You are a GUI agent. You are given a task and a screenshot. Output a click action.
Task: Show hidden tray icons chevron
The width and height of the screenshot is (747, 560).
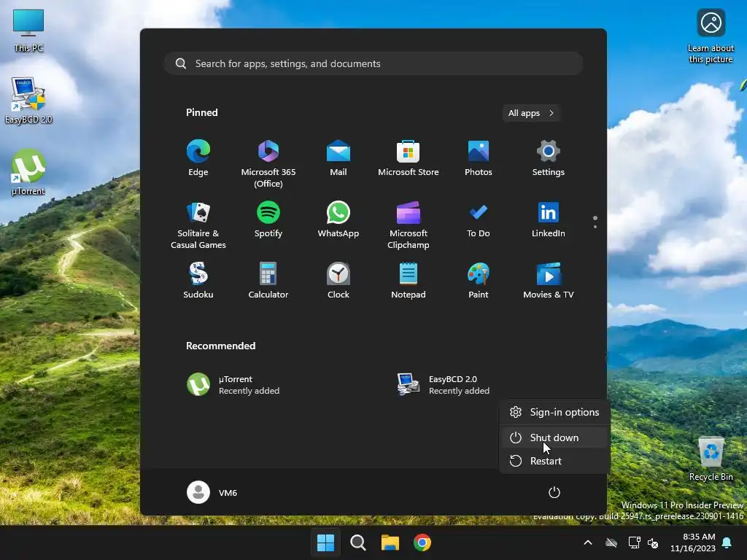coord(588,542)
